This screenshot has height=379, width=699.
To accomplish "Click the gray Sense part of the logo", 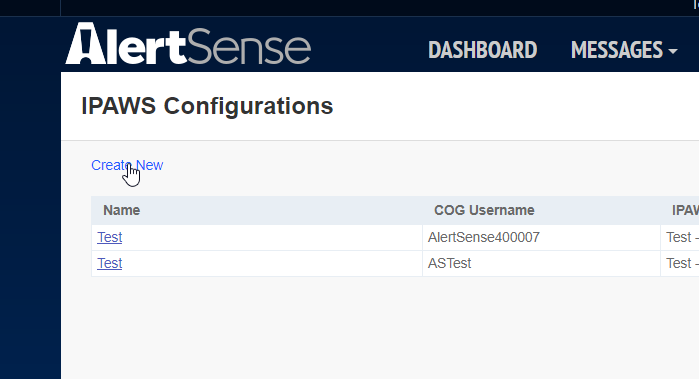I will click(x=249, y=46).
